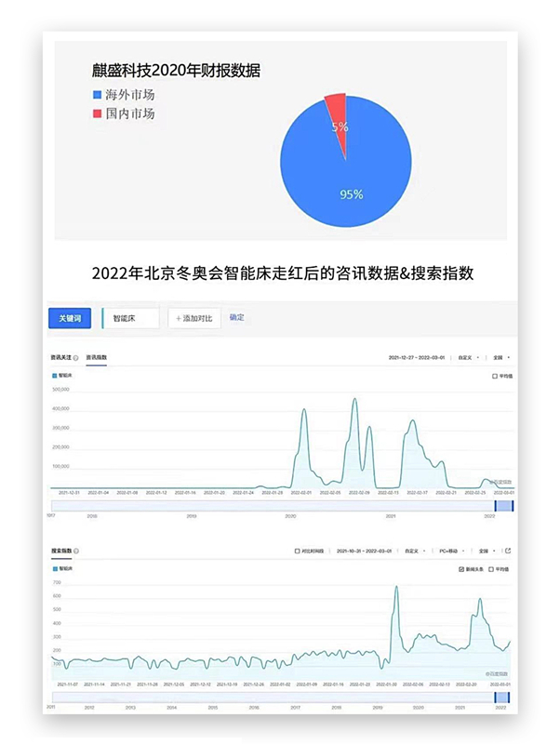Image resolution: width=560 pixels, height=744 pixels.
Task: Open the PC+移动 device dropdown
Action: tap(452, 551)
